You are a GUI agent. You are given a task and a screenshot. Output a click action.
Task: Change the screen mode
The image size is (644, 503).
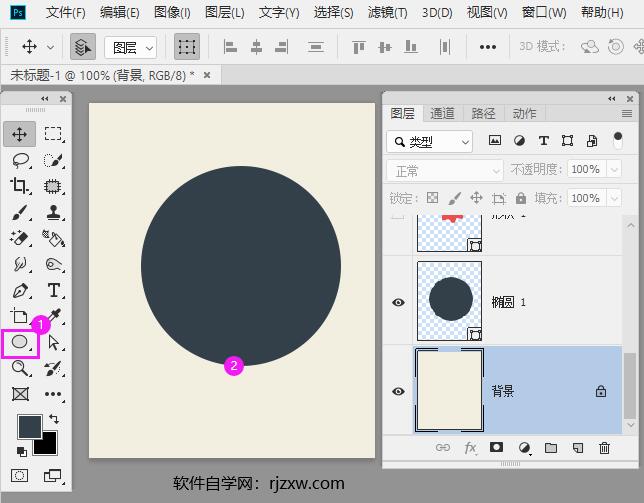click(53, 476)
